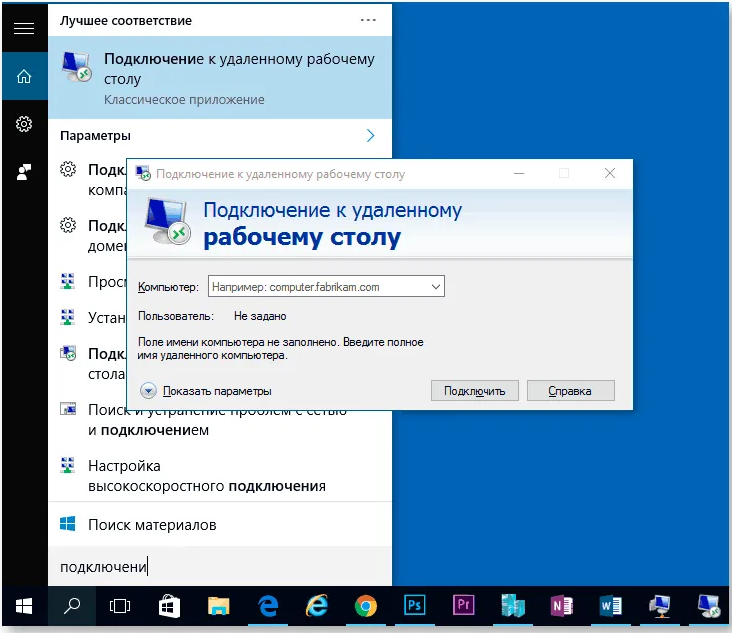The width and height of the screenshot is (732, 633).
Task: Expand Параметры section with chevron arrow
Action: point(370,135)
